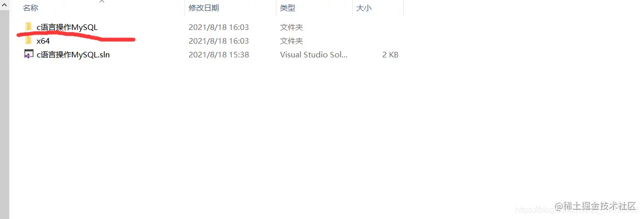This screenshot has height=219, width=644.
Task: Click the x64 folder name
Action: tap(43, 41)
